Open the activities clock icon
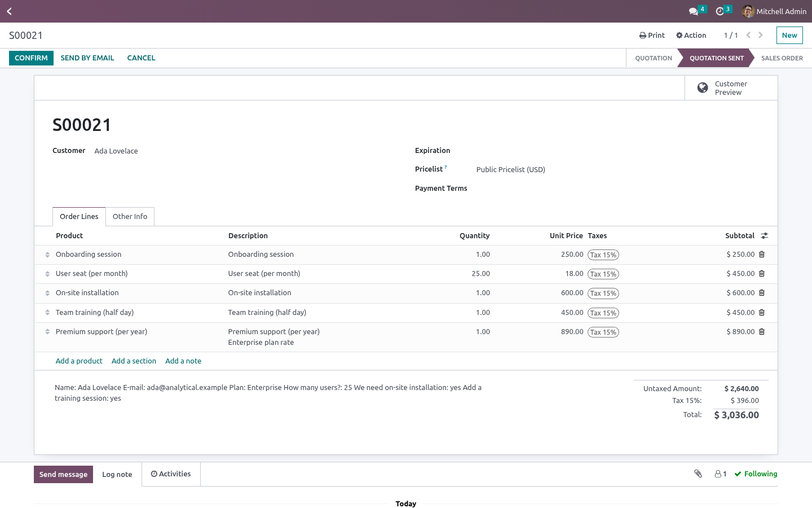Screen dimensions: 812x508 [x=723, y=11]
